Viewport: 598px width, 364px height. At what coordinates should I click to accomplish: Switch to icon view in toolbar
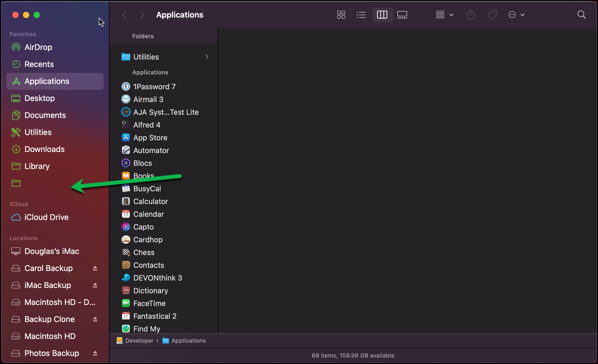[341, 15]
